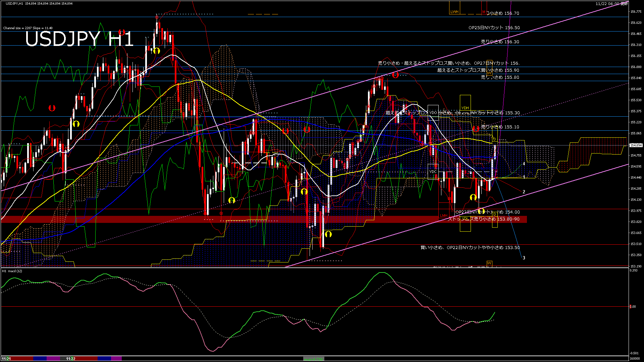
Task: Click the 153.975 price axis value
Action: [x=636, y=211]
